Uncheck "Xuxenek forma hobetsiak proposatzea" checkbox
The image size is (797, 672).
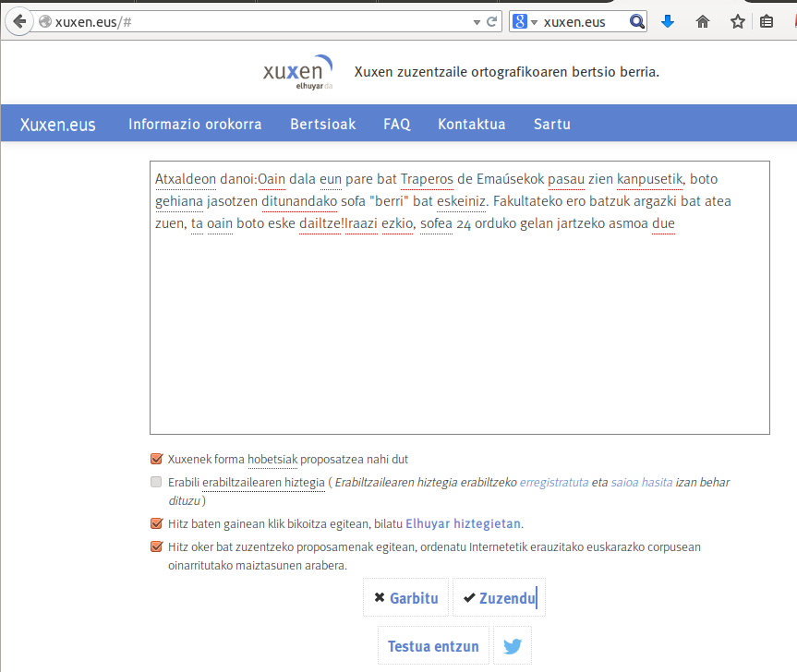pos(157,459)
